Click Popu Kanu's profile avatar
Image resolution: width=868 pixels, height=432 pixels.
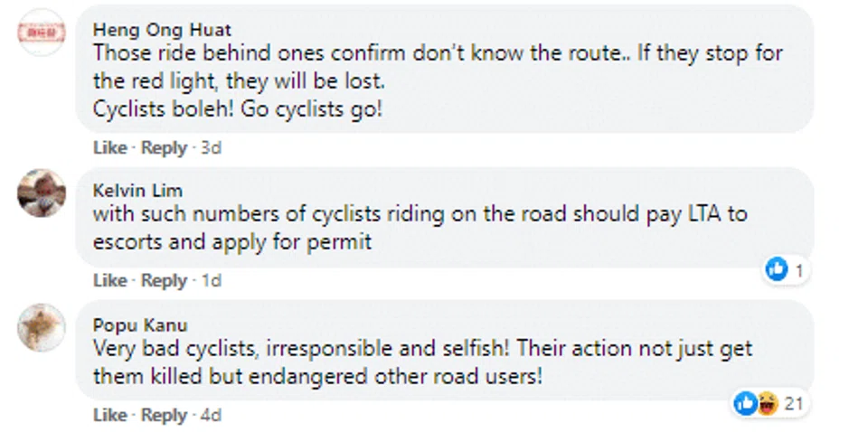click(42, 327)
